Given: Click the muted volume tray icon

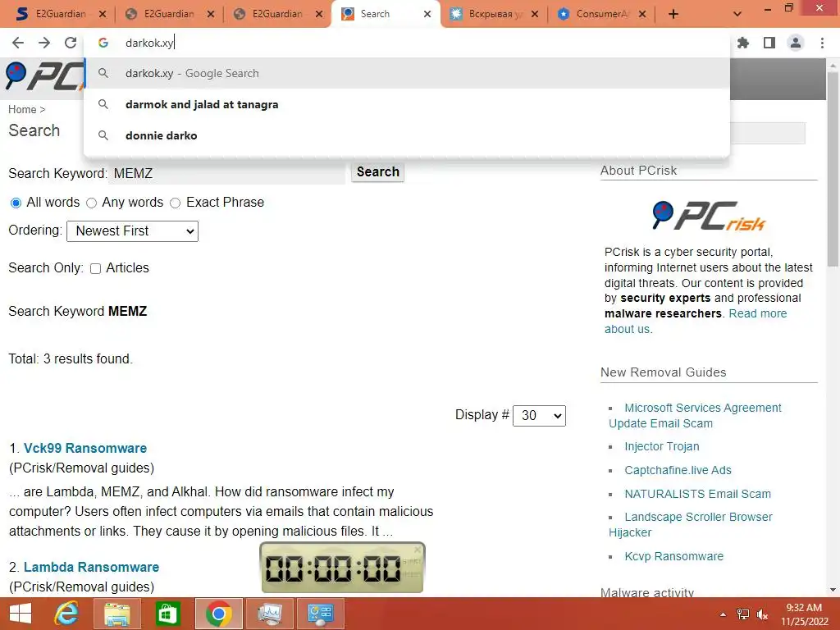Looking at the screenshot, I should pyautogui.click(x=762, y=614).
